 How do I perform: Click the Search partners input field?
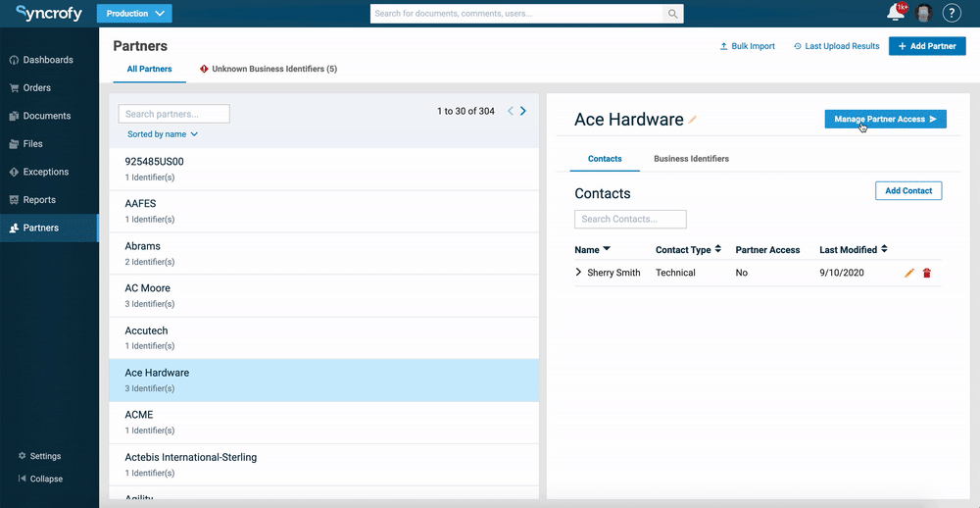tap(174, 114)
